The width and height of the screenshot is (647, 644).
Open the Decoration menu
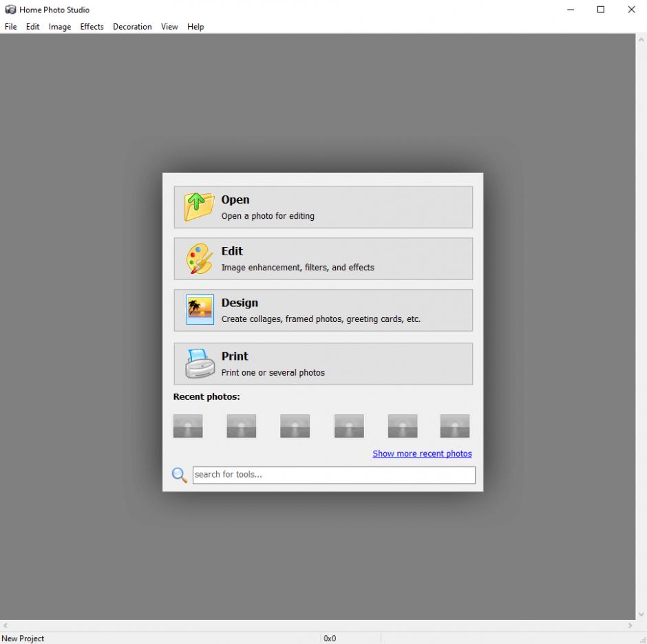coord(132,27)
